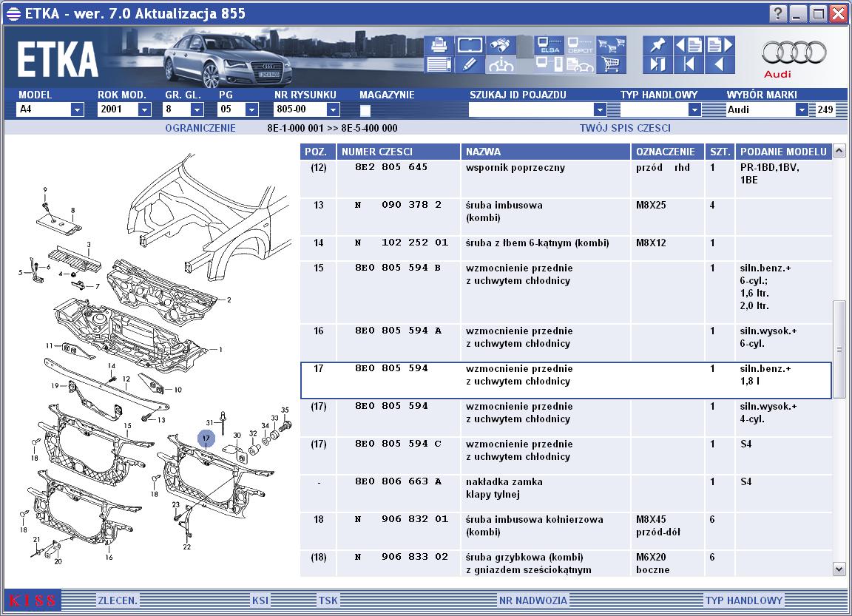Screen dimensions: 852x616
Task: Click the pushpin icon
Action: coord(657,44)
